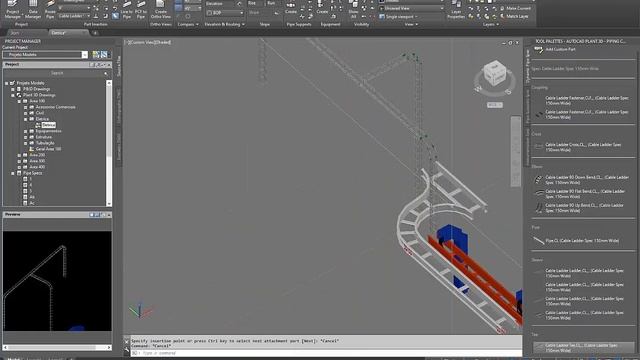Viewport: 640px width, 360px height.
Task: Select the Estrutura folder in tree
Action: coord(44,137)
